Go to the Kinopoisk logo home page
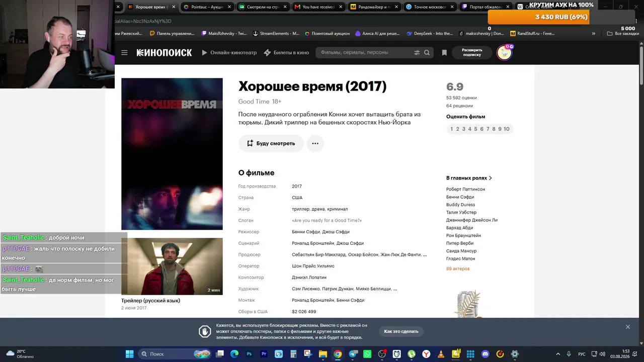Image resolution: width=644 pixels, height=362 pixels. coord(164,53)
